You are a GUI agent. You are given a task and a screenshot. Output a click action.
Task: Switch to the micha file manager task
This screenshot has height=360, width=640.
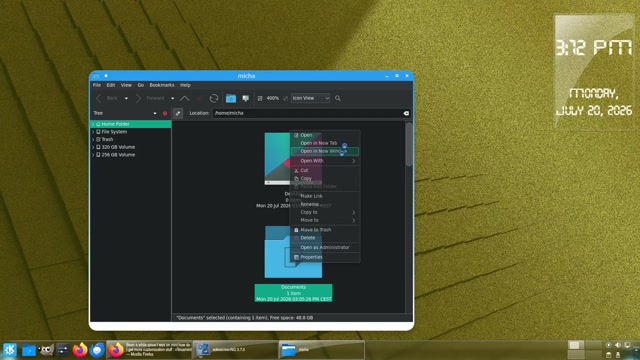322,350
